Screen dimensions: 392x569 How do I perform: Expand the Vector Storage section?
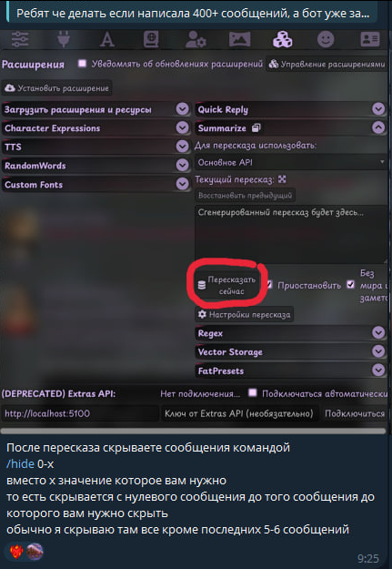(x=290, y=351)
